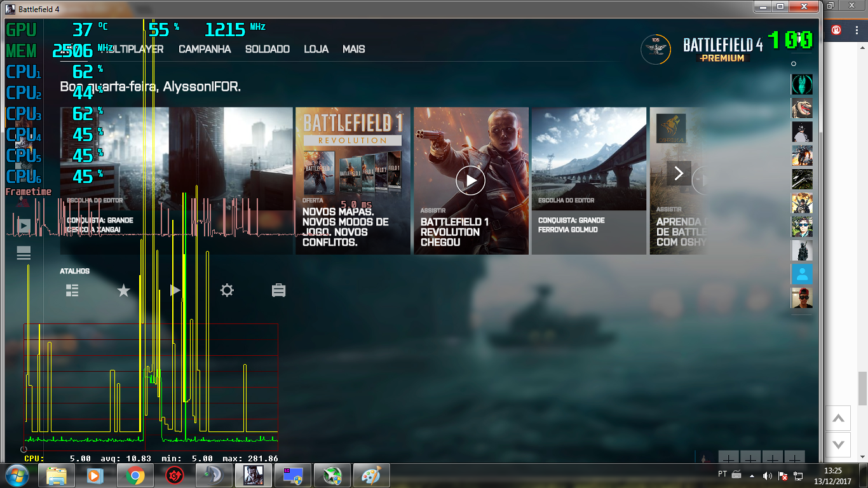This screenshot has width=868, height=488.
Task: Select the friend with teal mask avatar
Action: click(802, 84)
